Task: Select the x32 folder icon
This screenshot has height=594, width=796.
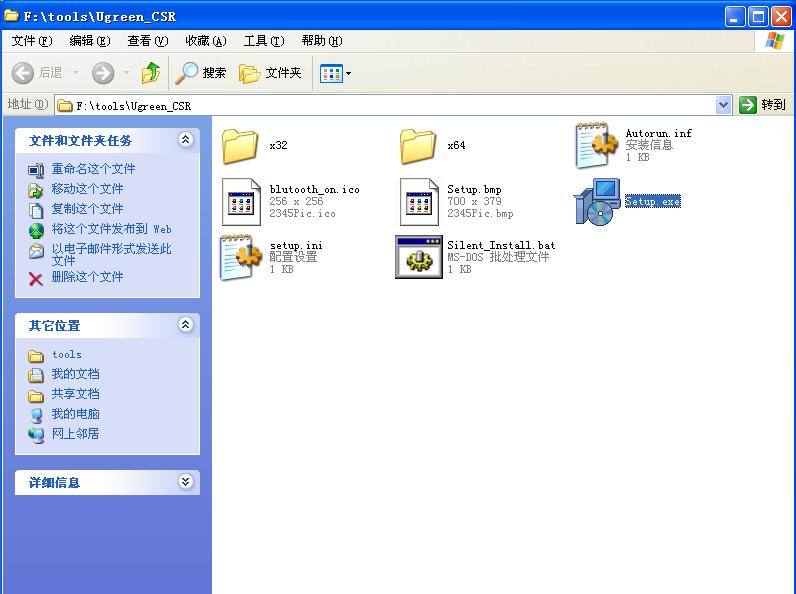Action: tap(240, 146)
